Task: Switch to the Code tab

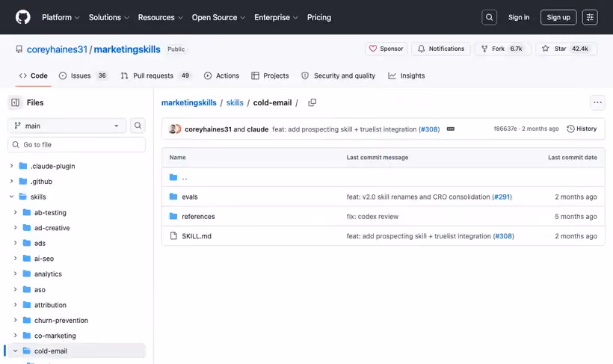Action: click(33, 75)
